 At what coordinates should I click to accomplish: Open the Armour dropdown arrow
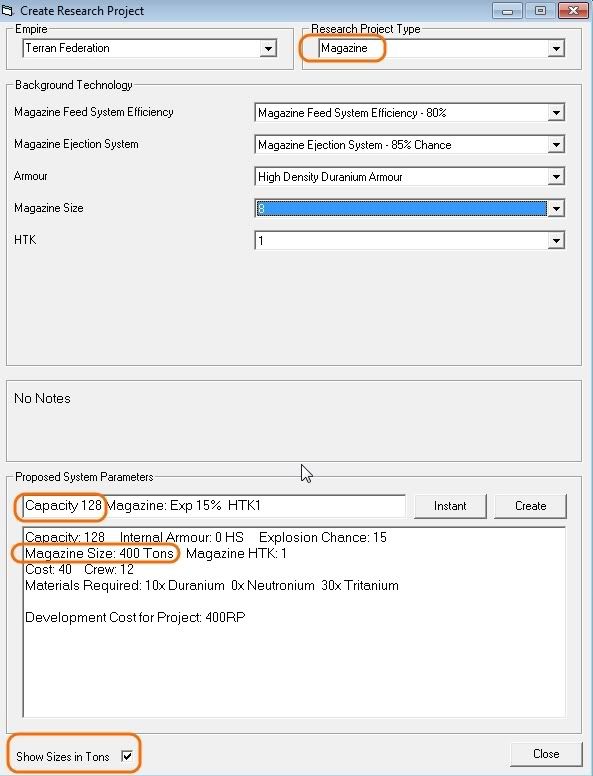pos(556,177)
